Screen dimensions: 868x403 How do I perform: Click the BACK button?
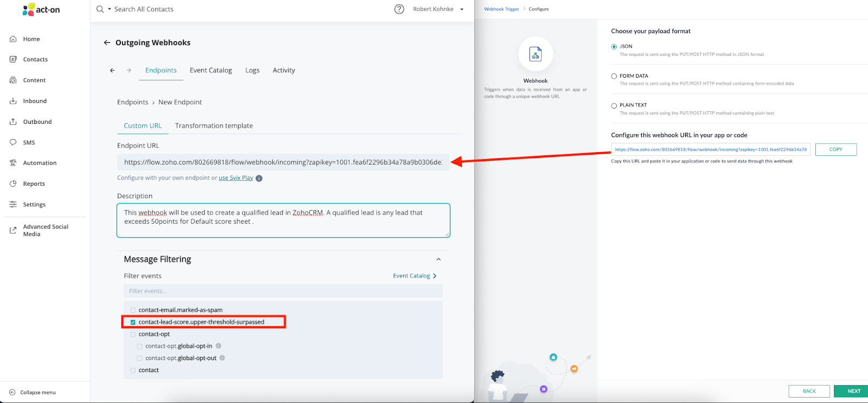pos(809,391)
